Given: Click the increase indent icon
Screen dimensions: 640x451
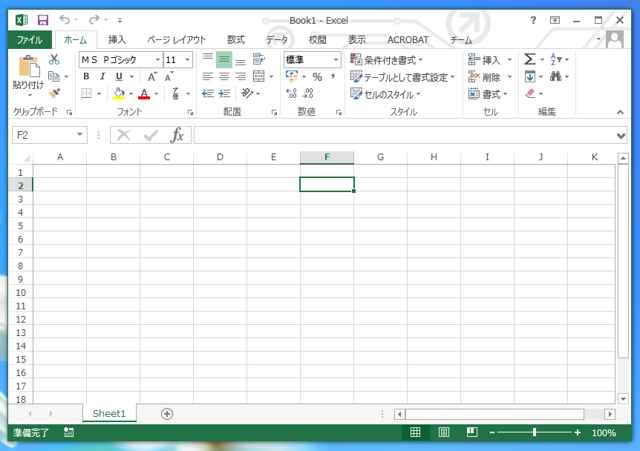Looking at the screenshot, I should 224,93.
